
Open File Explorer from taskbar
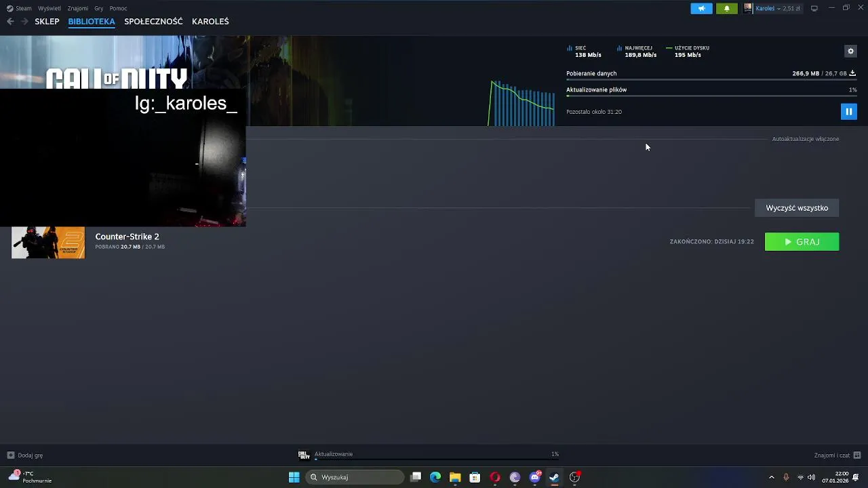(455, 477)
